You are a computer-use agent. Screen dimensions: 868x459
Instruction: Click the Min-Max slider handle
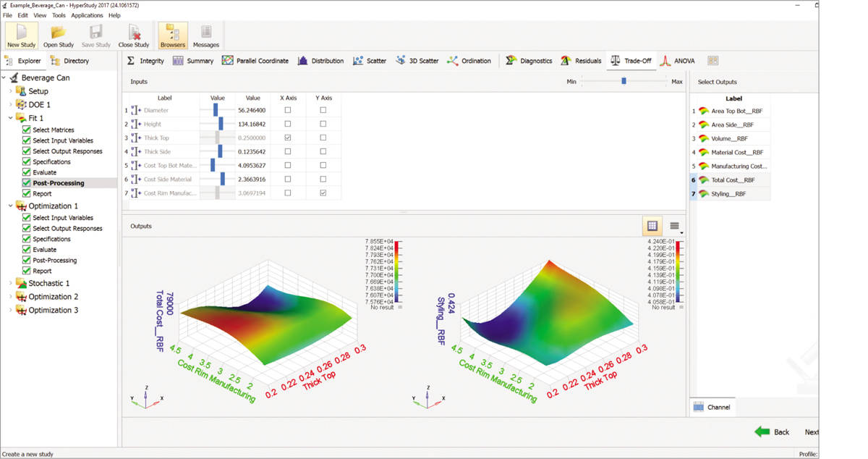624,82
